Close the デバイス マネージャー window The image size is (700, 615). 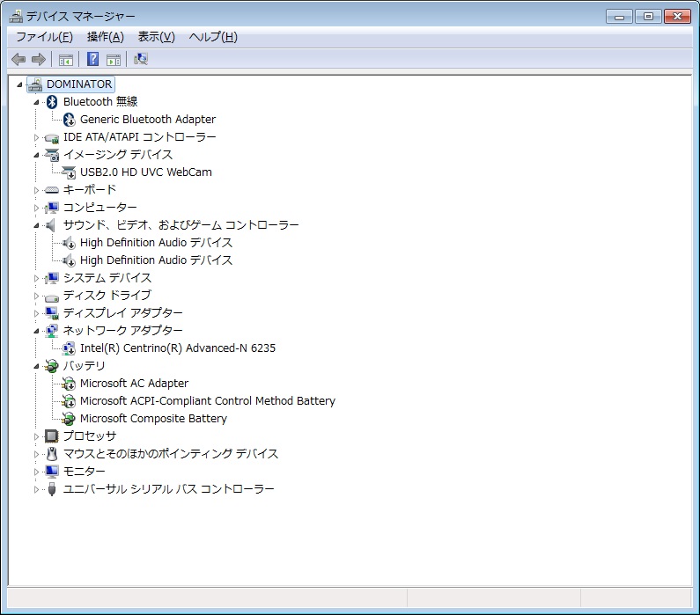(677, 17)
